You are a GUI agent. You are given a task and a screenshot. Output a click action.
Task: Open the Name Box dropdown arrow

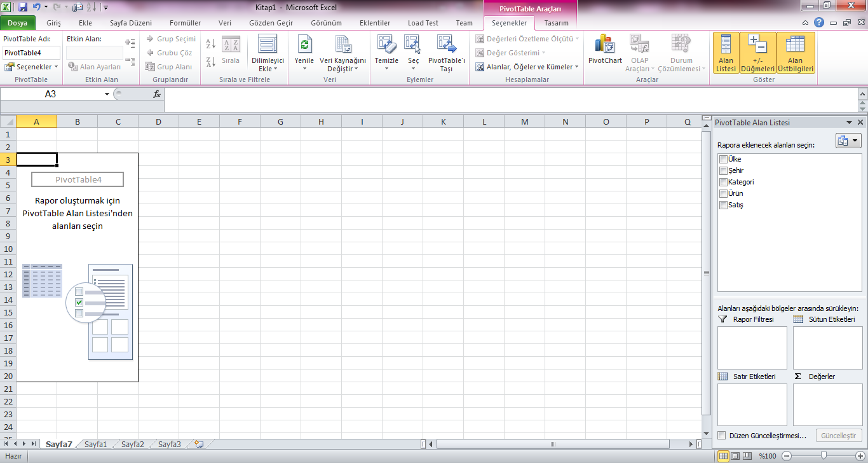[107, 93]
